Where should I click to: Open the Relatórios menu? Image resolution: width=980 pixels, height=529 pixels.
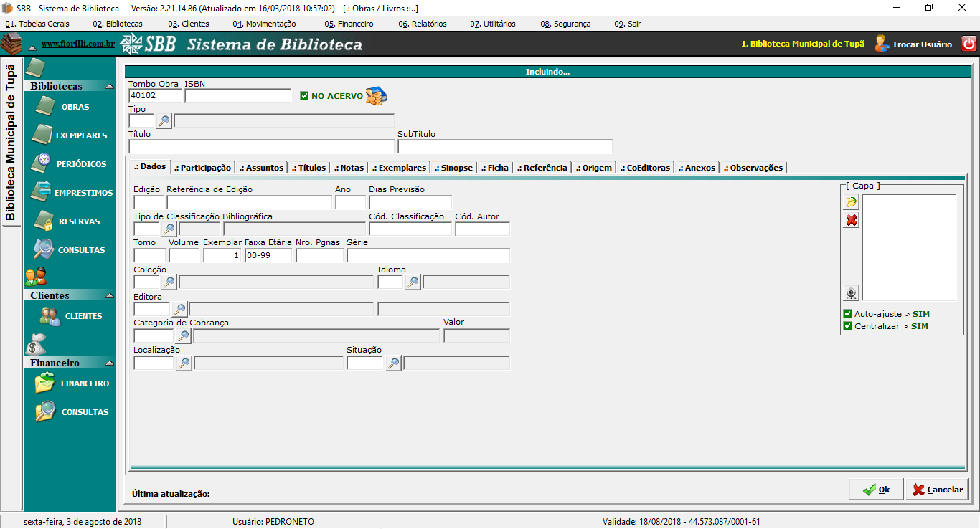pyautogui.click(x=423, y=24)
